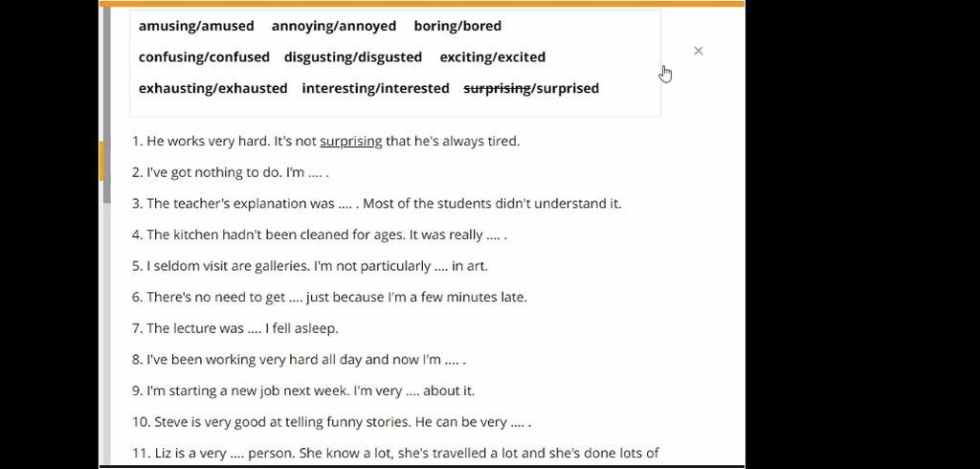Click the crossed-out surprising/surprised pair
Image resolution: width=980 pixels, height=469 pixels.
(x=531, y=88)
